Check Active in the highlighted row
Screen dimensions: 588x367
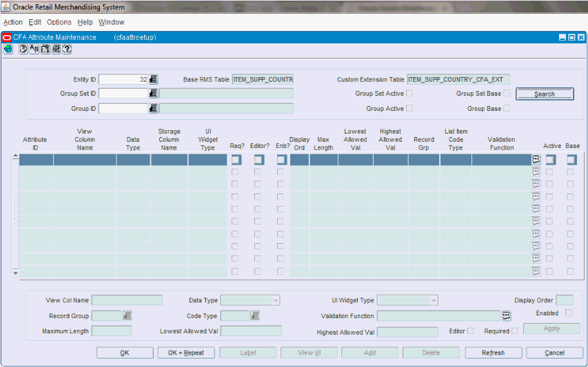(x=550, y=160)
